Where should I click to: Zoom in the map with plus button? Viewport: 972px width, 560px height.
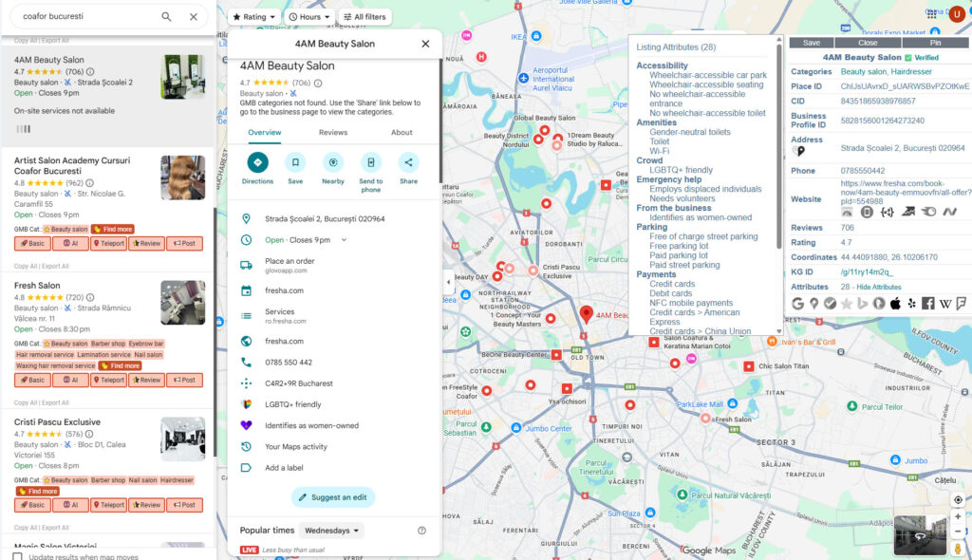pos(958,516)
